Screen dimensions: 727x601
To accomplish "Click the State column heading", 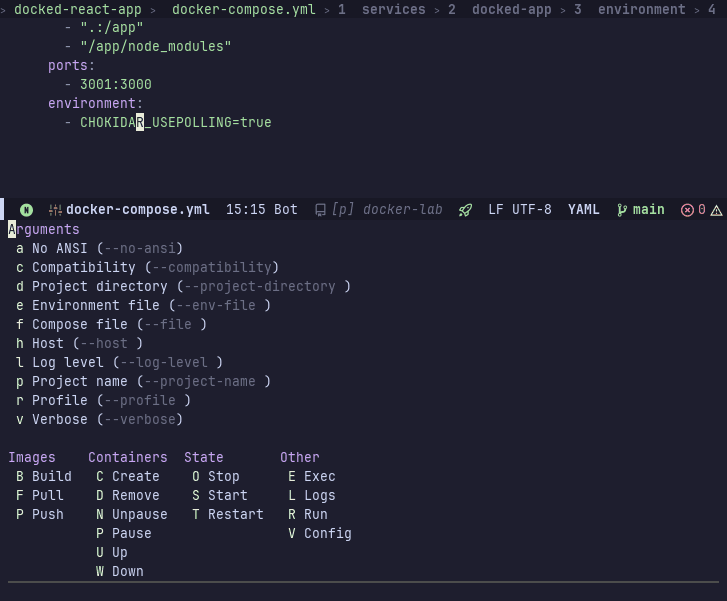I will (x=204, y=458).
